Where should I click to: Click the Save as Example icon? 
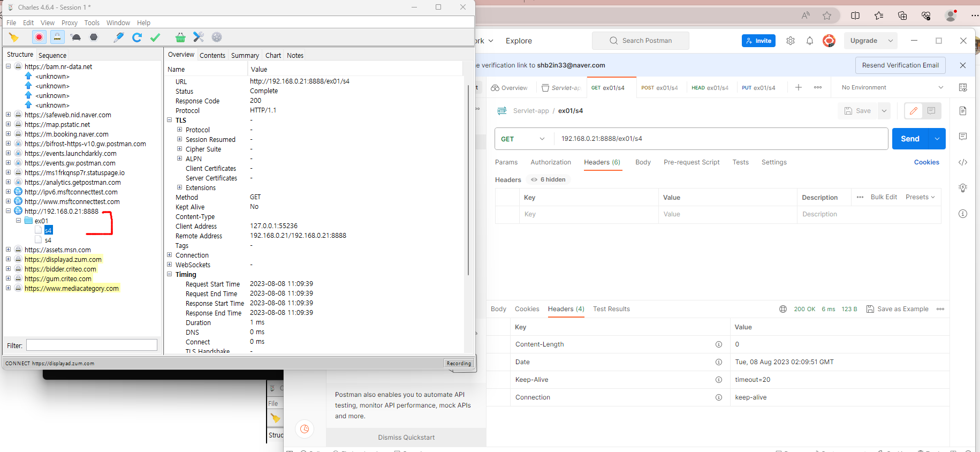click(x=870, y=309)
